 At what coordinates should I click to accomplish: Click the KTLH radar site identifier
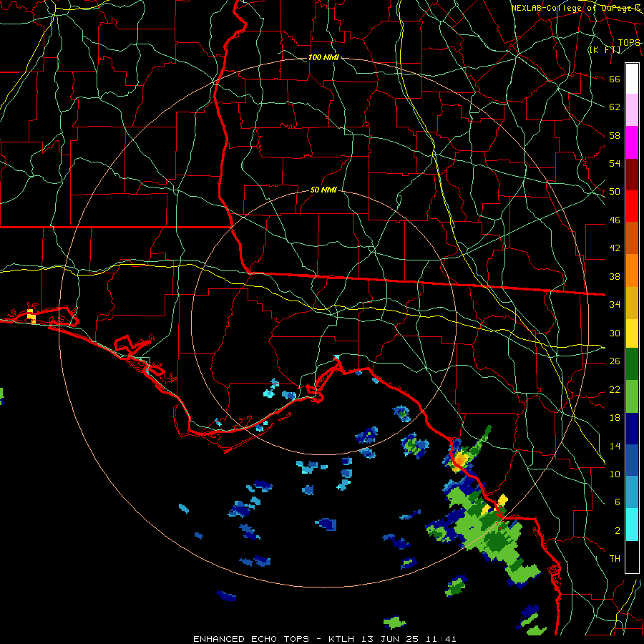341,639
